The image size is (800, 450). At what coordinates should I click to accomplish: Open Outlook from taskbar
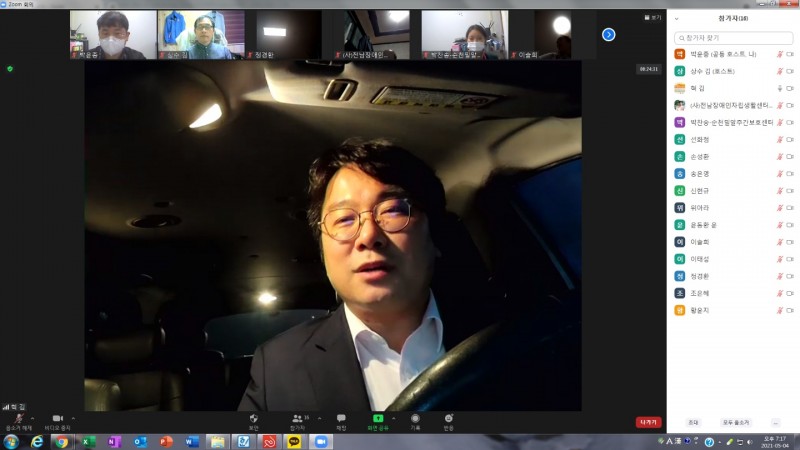click(x=140, y=442)
